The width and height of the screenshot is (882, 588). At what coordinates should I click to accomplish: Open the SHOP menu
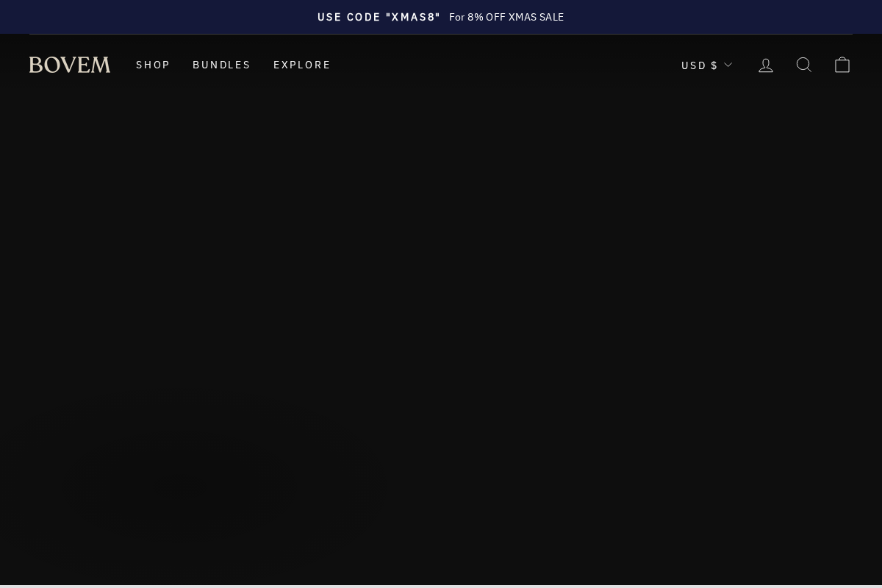pos(153,65)
